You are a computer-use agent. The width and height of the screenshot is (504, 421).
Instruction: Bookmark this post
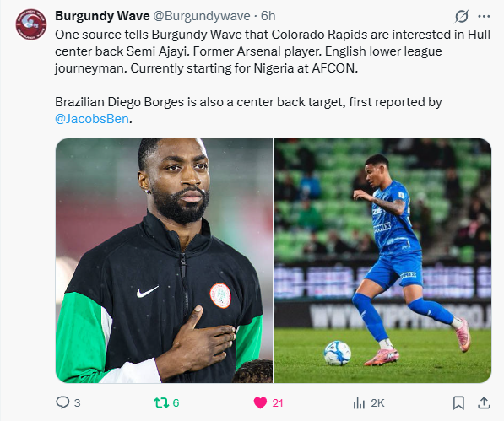click(x=458, y=402)
